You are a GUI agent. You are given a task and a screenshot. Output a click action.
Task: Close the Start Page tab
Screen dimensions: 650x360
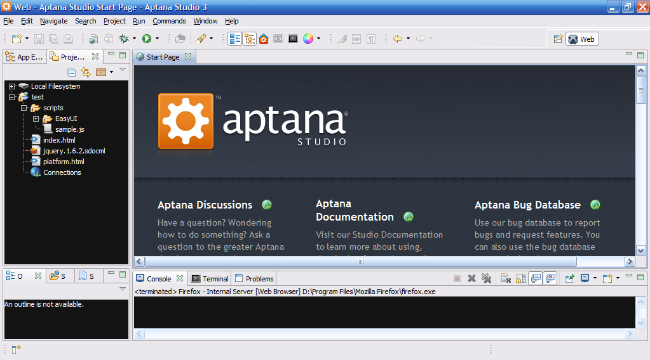[x=188, y=56]
